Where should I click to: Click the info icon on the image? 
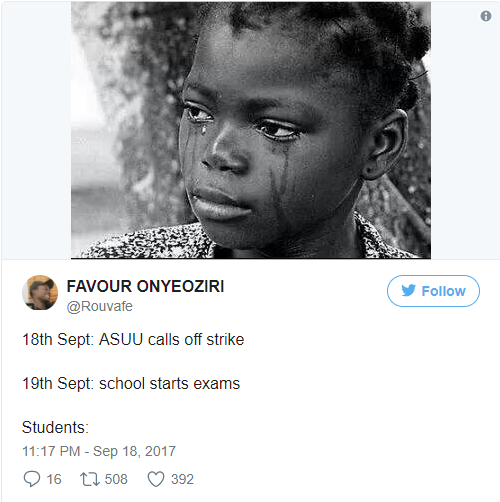coord(486,16)
